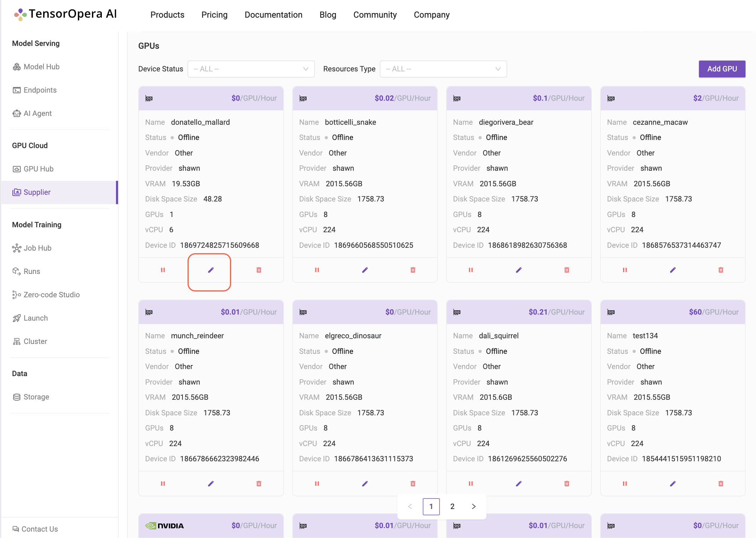Open Cluster in the sidebar
This screenshot has height=538, width=756.
click(30, 341)
